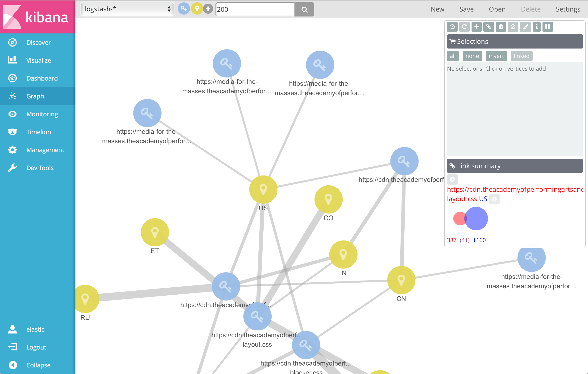The image size is (588, 374).
Task: Pause the graph layout with pause icon
Action: [547, 27]
